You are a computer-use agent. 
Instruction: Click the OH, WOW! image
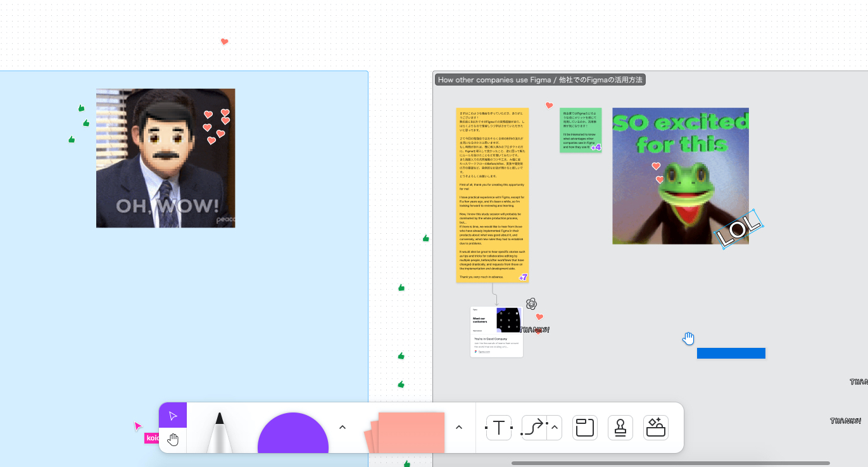point(166,158)
